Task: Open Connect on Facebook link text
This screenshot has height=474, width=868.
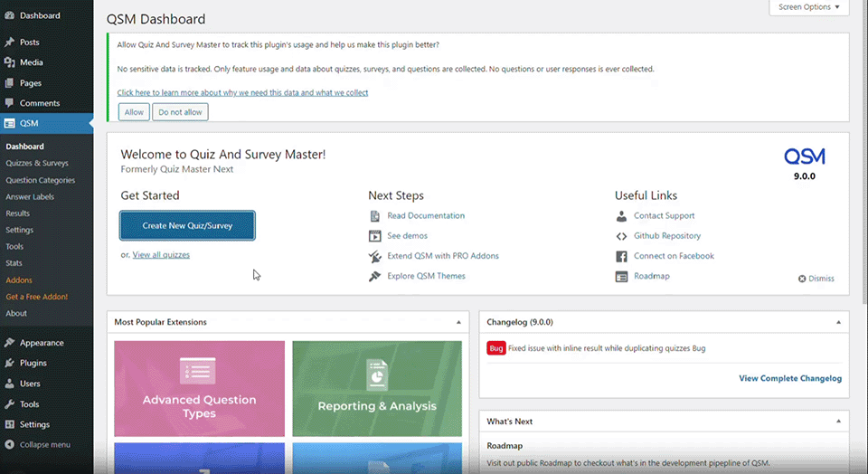Action: (x=674, y=256)
